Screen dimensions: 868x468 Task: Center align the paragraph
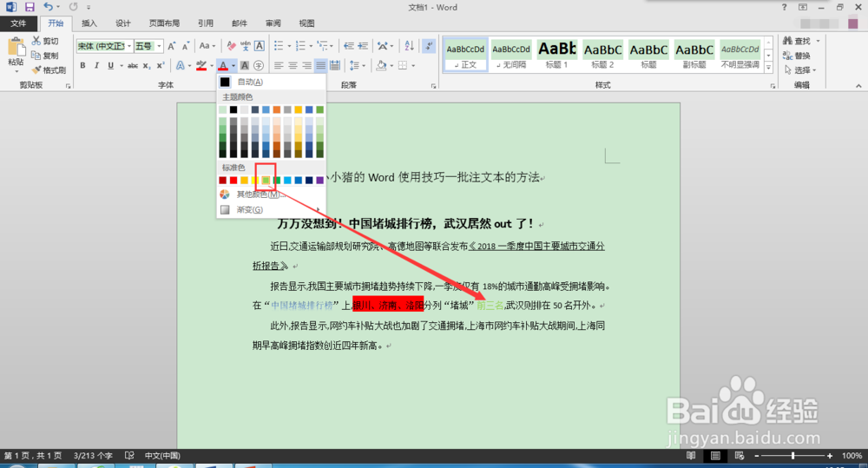pyautogui.click(x=293, y=65)
